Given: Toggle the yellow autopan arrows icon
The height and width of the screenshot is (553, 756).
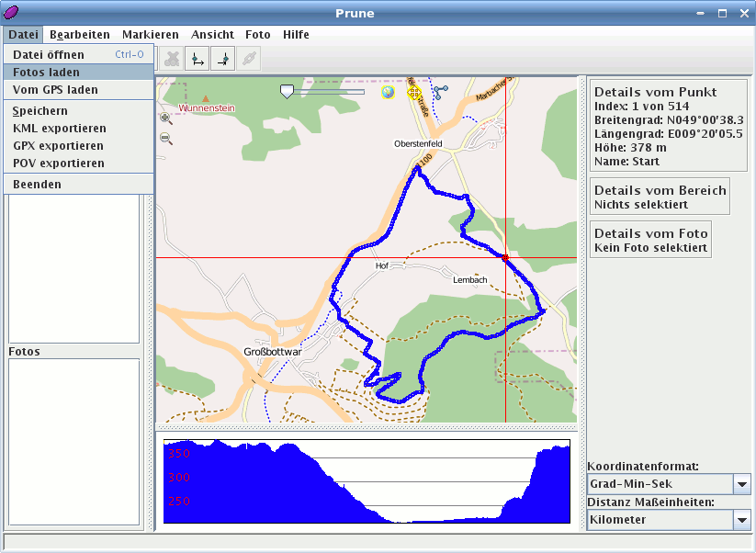Looking at the screenshot, I should pos(413,92).
